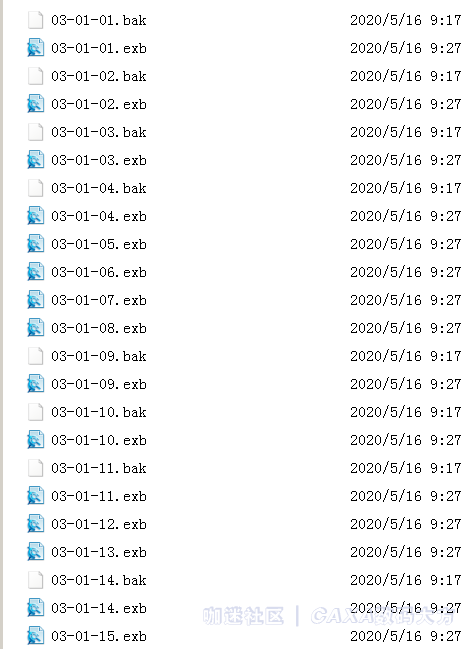The height and width of the screenshot is (649, 465).
Task: Select the CAXA icon of 03-01-15.exb
Action: tap(36, 636)
